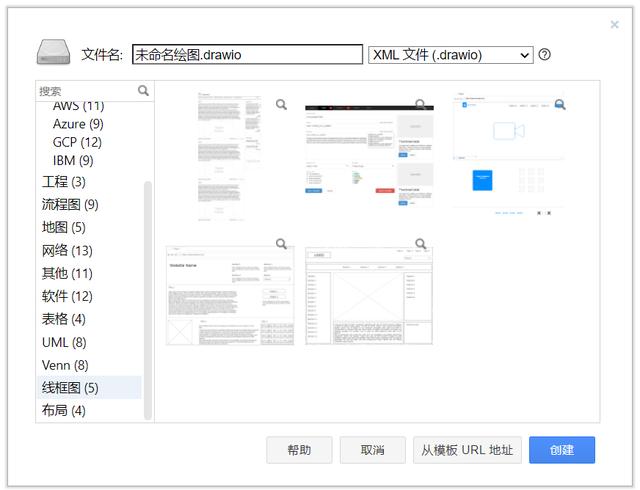The image size is (640, 490).
Task: Click the 取消 button
Action: 372,450
